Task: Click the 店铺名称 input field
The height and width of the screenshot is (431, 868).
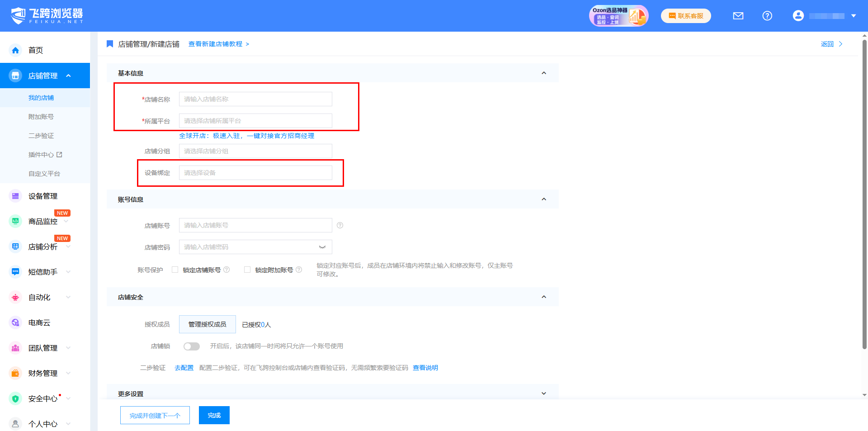Action: pos(255,99)
